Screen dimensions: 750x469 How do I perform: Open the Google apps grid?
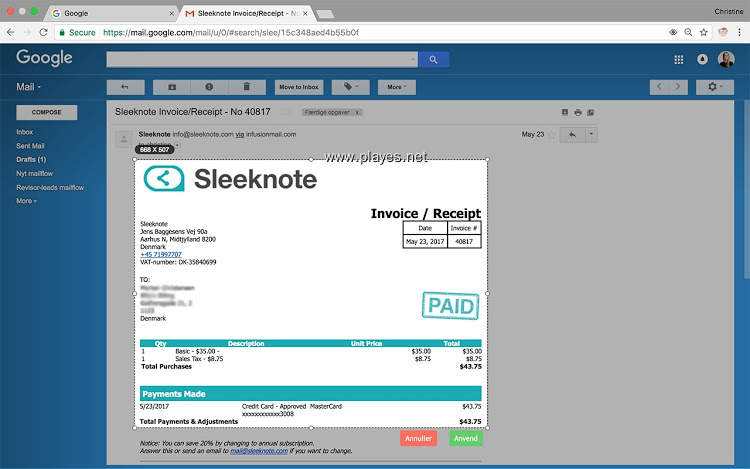coord(678,59)
